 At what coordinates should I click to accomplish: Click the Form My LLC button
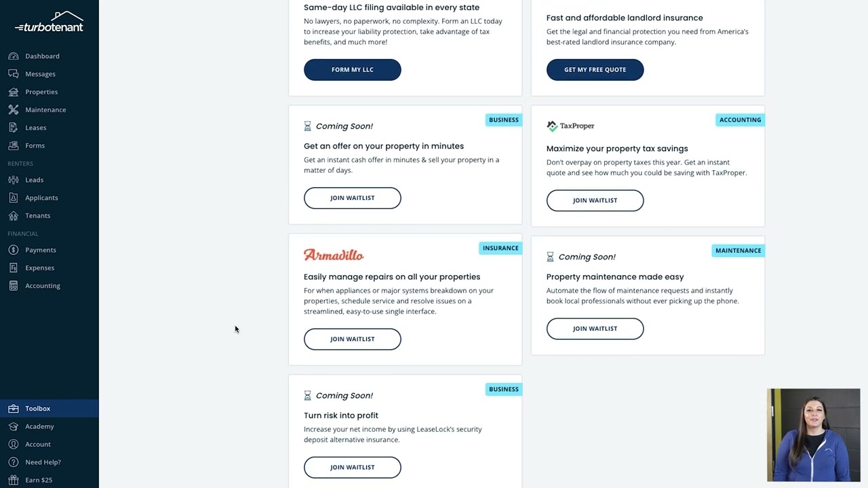pos(353,70)
